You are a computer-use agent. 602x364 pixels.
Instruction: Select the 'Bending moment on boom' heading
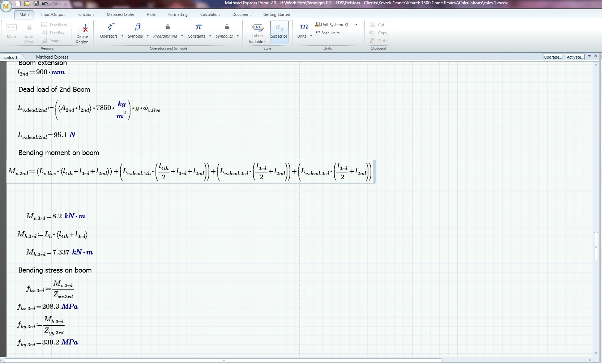click(59, 153)
